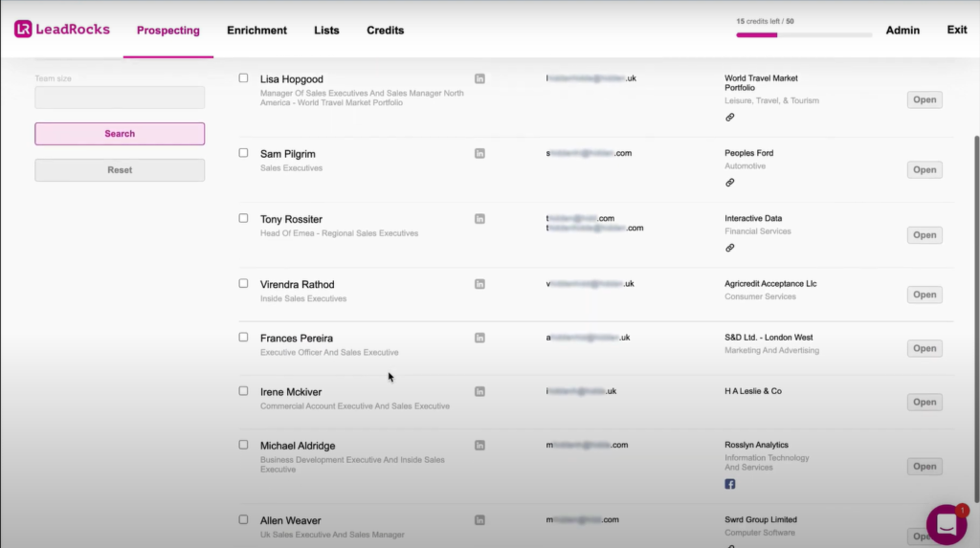
Task: Click company name H A Leslie & Co
Action: point(753,391)
